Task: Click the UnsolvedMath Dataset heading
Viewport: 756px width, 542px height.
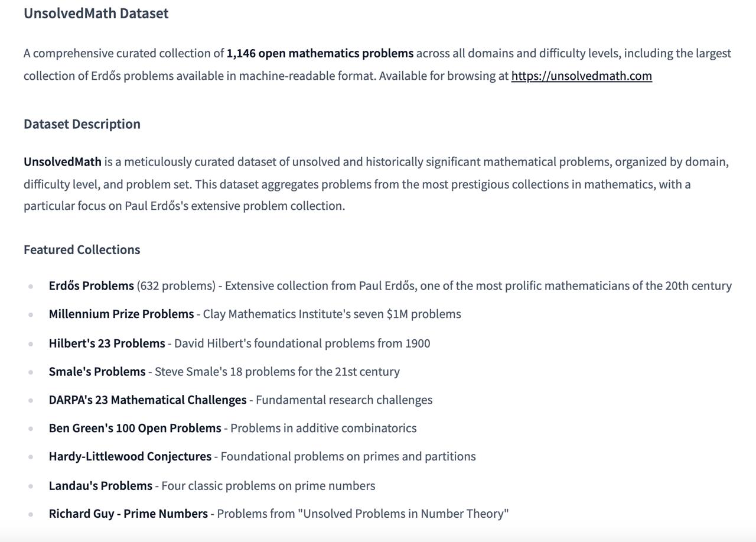Action: click(x=96, y=14)
